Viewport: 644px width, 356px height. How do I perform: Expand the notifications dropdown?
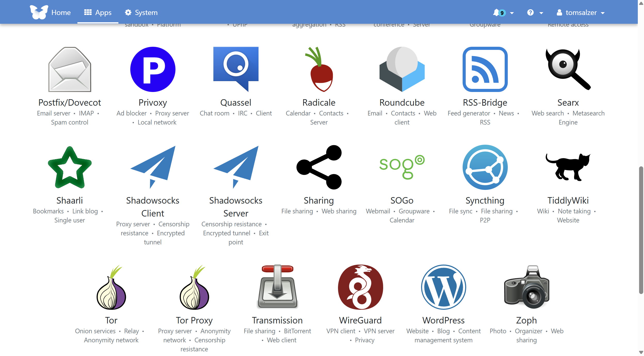click(503, 12)
